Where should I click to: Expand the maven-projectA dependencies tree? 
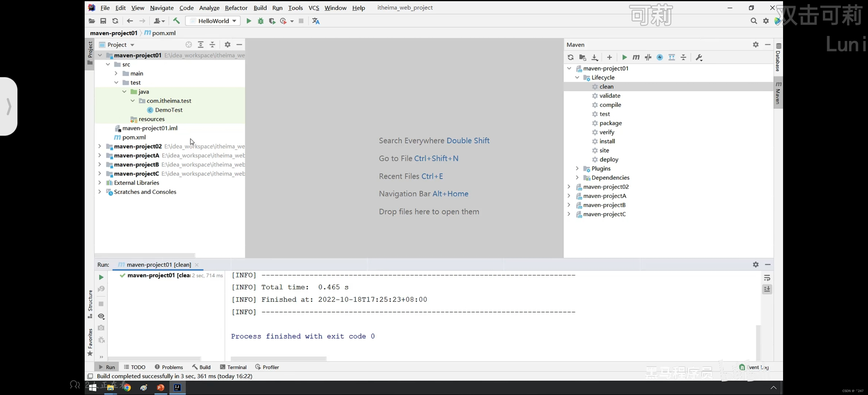(569, 196)
